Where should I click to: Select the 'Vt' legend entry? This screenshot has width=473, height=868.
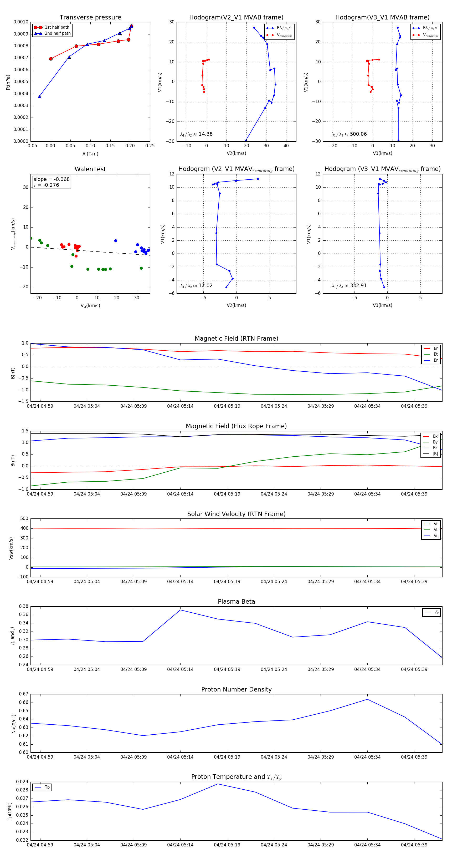point(431,530)
